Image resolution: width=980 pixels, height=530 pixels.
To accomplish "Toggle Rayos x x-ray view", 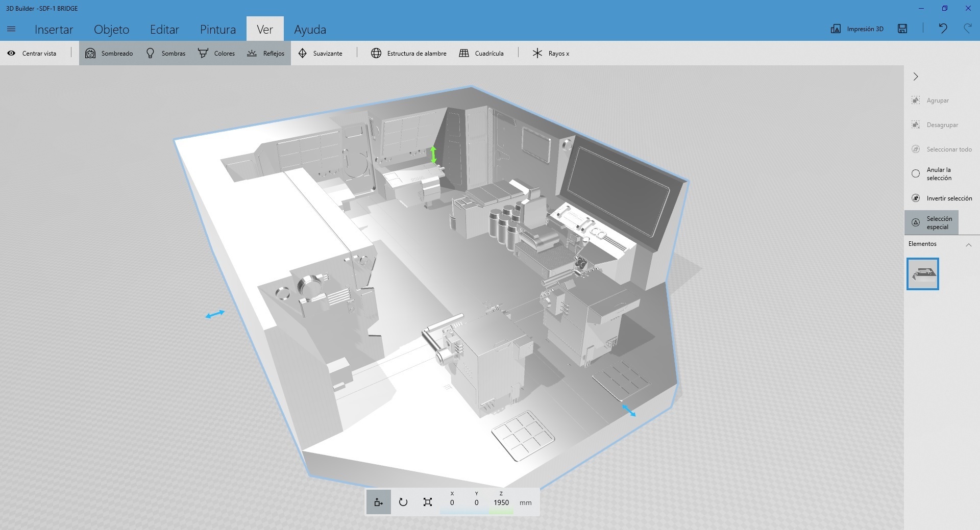I will click(x=551, y=53).
